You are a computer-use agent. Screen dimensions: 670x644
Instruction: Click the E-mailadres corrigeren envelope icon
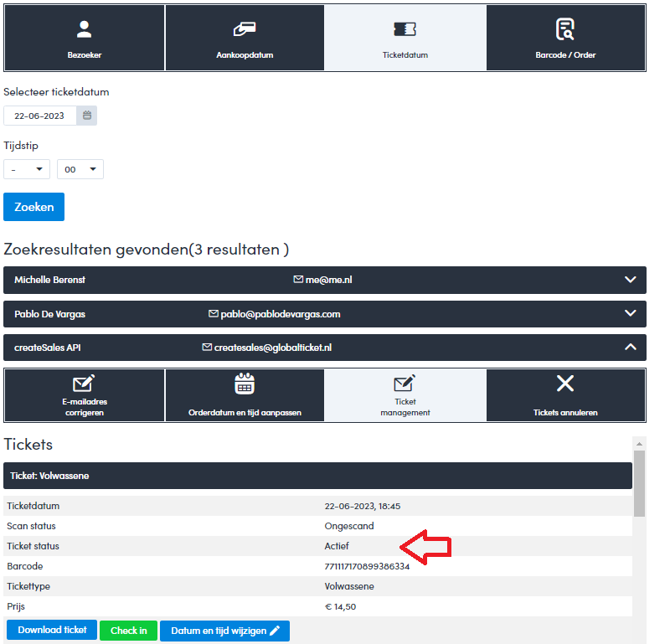pos(84,384)
